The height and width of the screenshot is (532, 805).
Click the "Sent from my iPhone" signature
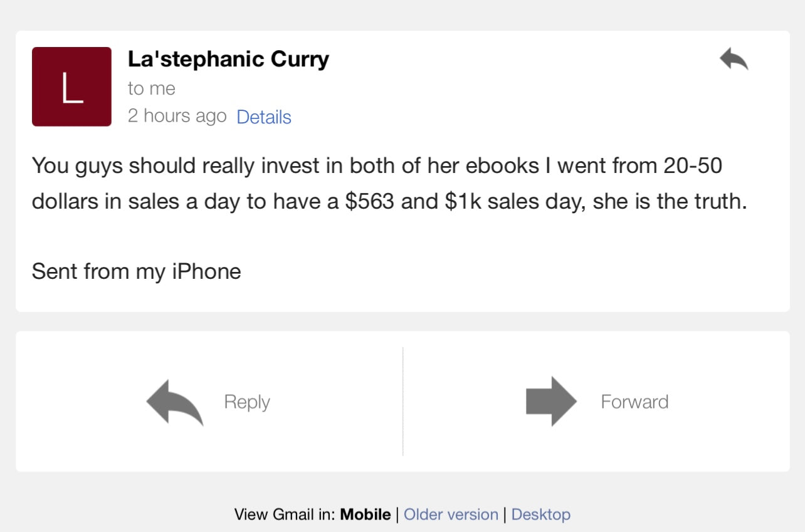136,272
